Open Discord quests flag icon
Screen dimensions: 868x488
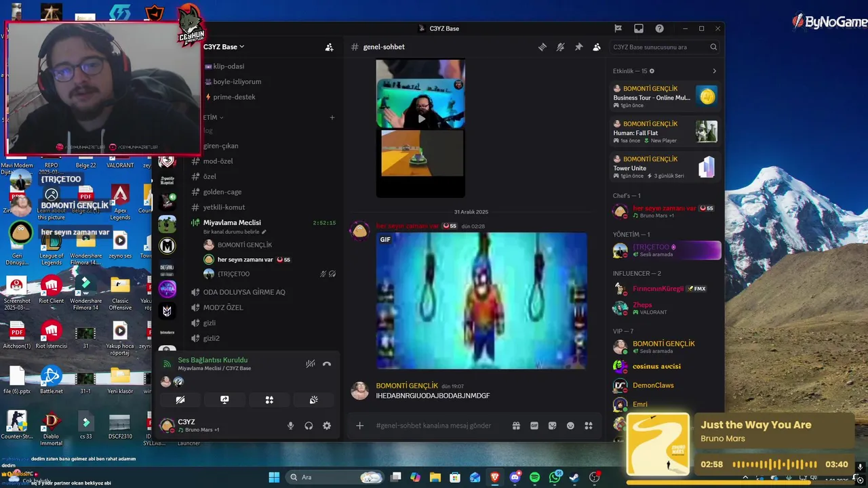click(618, 28)
